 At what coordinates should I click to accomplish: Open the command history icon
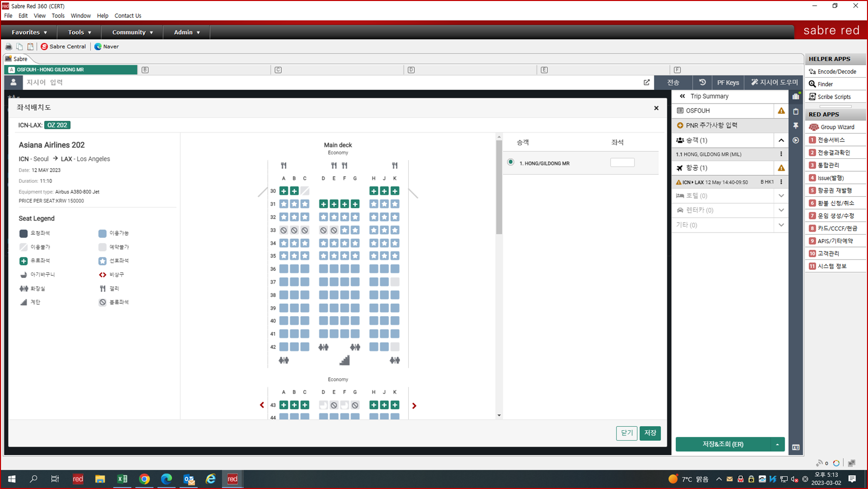(x=702, y=83)
